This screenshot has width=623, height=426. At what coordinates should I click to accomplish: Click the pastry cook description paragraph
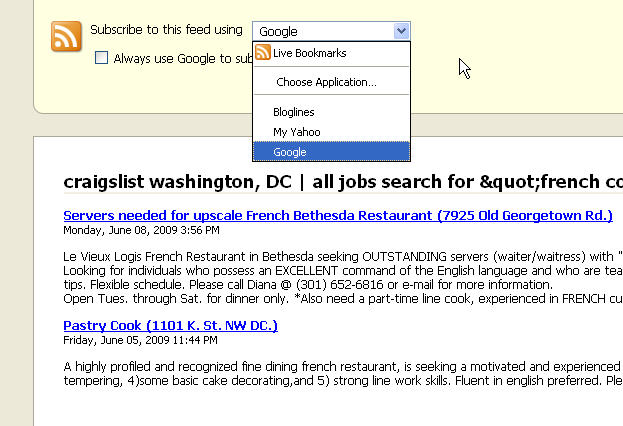coord(343,374)
